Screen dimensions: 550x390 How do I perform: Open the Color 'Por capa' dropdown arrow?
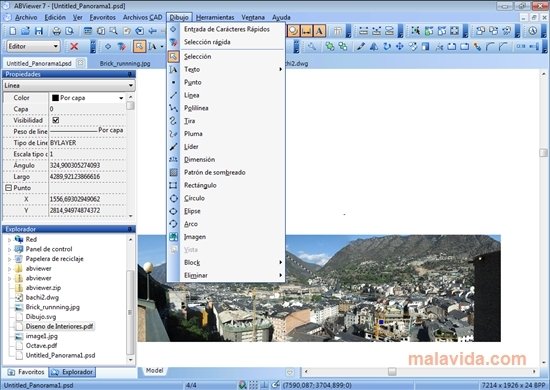click(x=121, y=98)
